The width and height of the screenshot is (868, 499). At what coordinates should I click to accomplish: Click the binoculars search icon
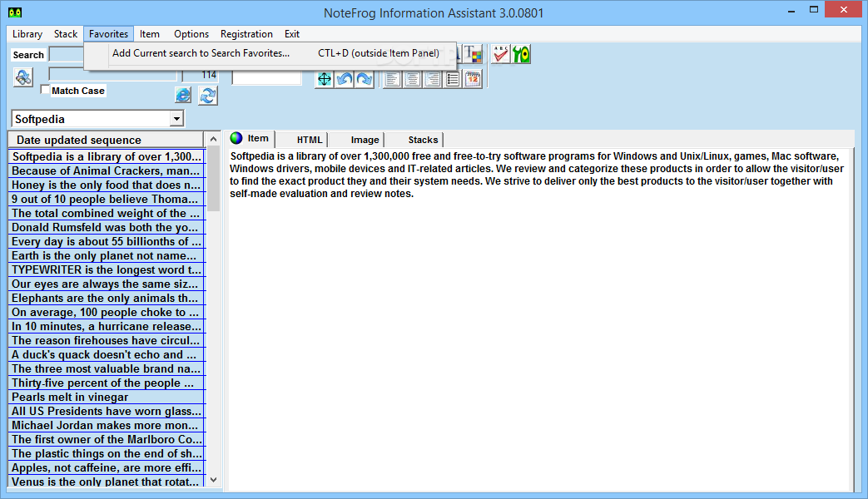[x=23, y=77]
